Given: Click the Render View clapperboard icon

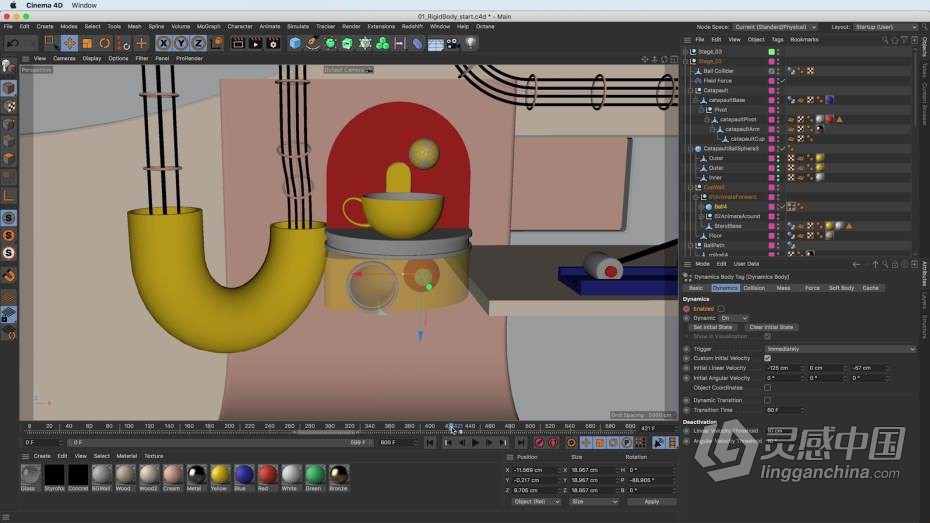Looking at the screenshot, I should [x=238, y=43].
